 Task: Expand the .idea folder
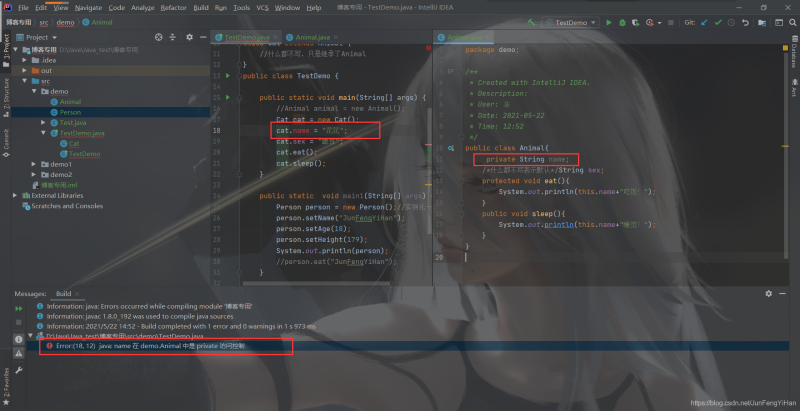(x=24, y=60)
